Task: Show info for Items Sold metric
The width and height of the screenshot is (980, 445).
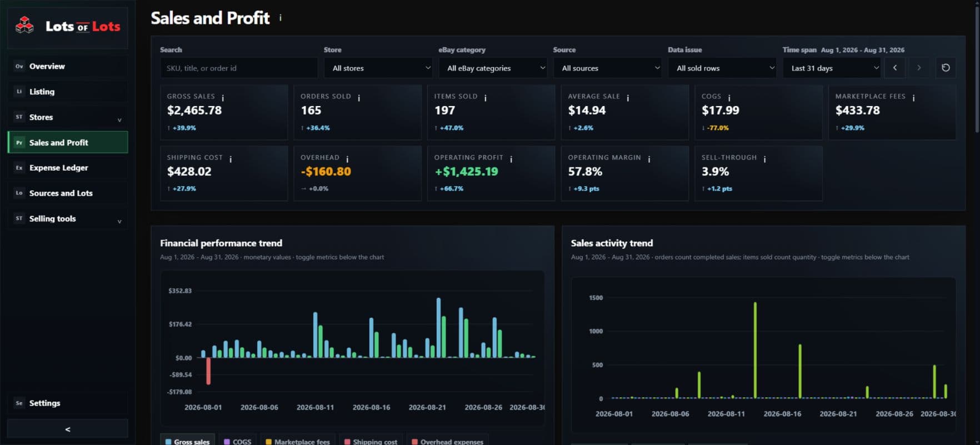Action: 486,98
